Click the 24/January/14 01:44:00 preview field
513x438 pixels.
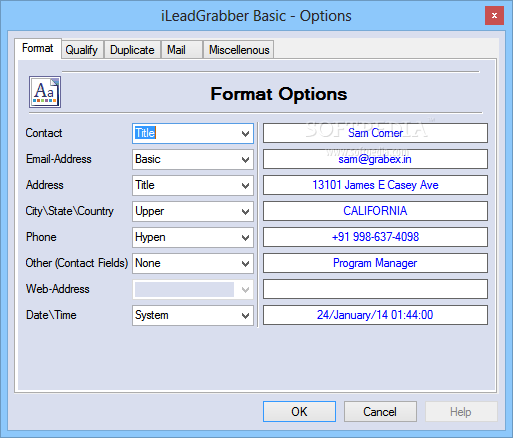tap(375, 315)
